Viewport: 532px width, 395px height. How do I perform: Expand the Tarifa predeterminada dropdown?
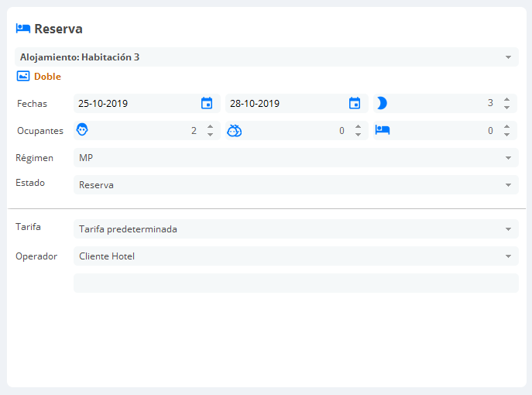coord(296,229)
